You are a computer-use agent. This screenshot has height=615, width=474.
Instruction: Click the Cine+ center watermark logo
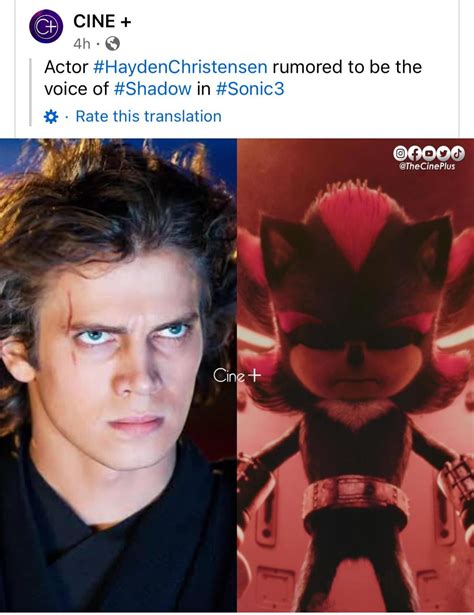[237, 376]
